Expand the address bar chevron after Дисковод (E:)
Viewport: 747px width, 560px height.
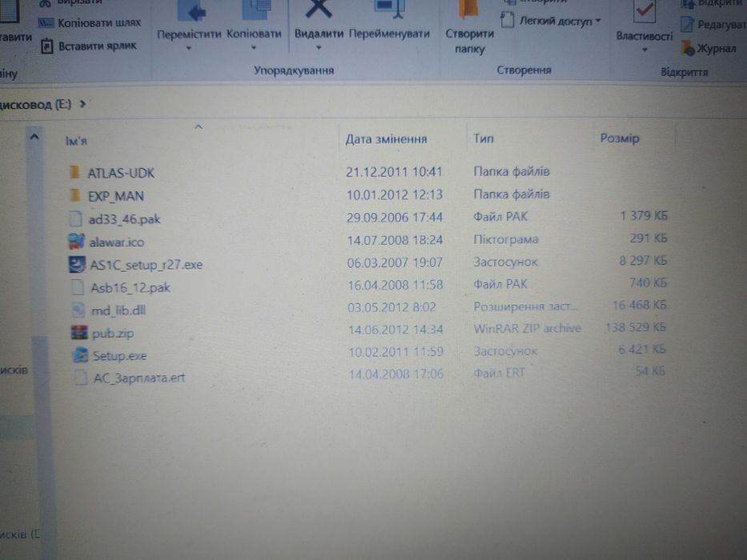tap(83, 103)
